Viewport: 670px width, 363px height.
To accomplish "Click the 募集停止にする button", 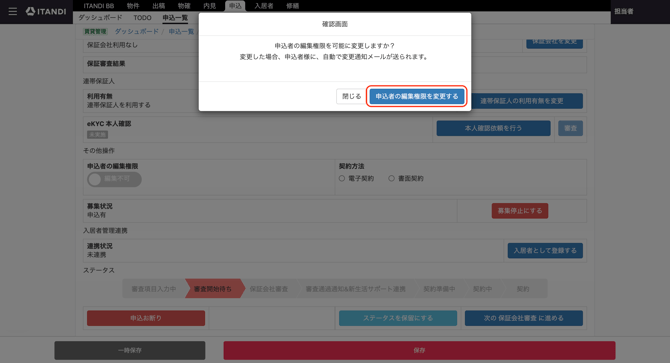I will pyautogui.click(x=520, y=211).
